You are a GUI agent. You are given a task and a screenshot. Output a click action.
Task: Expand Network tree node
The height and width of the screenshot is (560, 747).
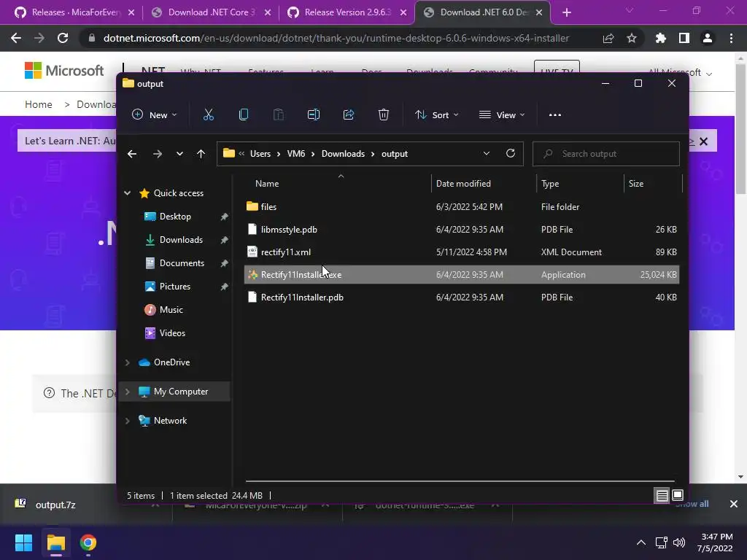tap(127, 421)
